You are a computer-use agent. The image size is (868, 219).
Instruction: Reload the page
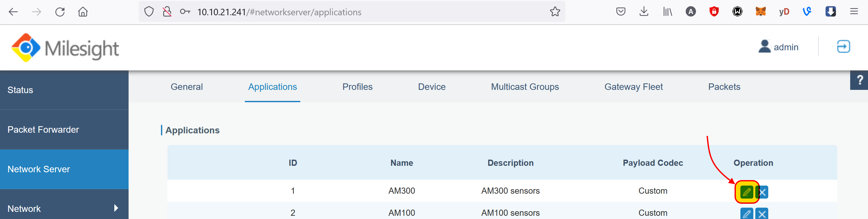[x=60, y=12]
